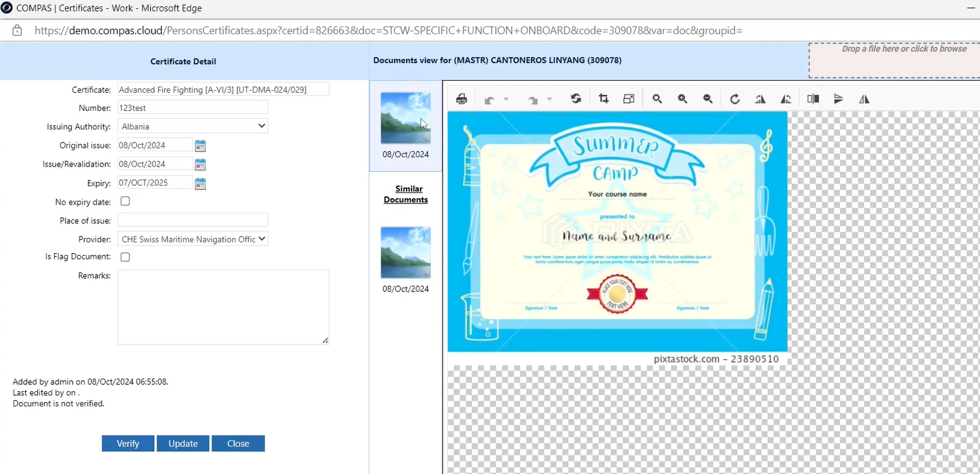
Task: Click the Update button
Action: tap(183, 444)
